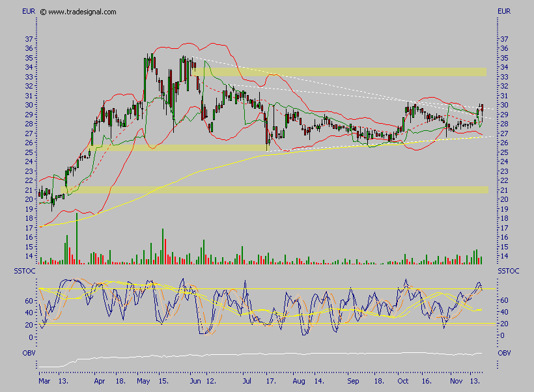
Task: Click the 37 price label on left axis
Action: coord(29,39)
